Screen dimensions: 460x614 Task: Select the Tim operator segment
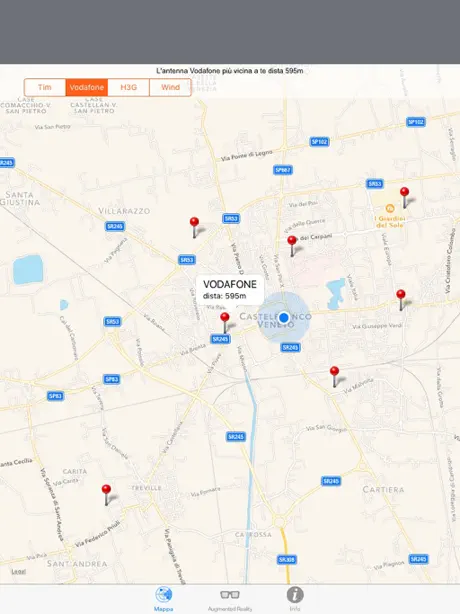point(45,87)
